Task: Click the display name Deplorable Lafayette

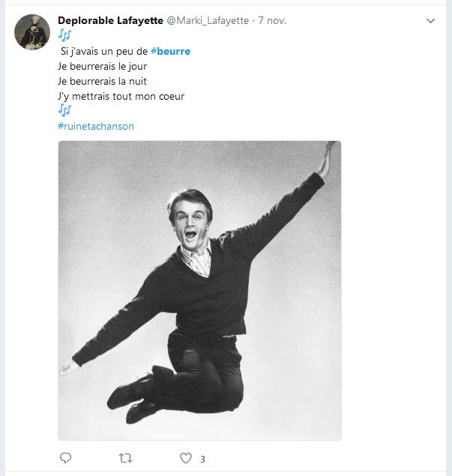Action: pos(110,20)
